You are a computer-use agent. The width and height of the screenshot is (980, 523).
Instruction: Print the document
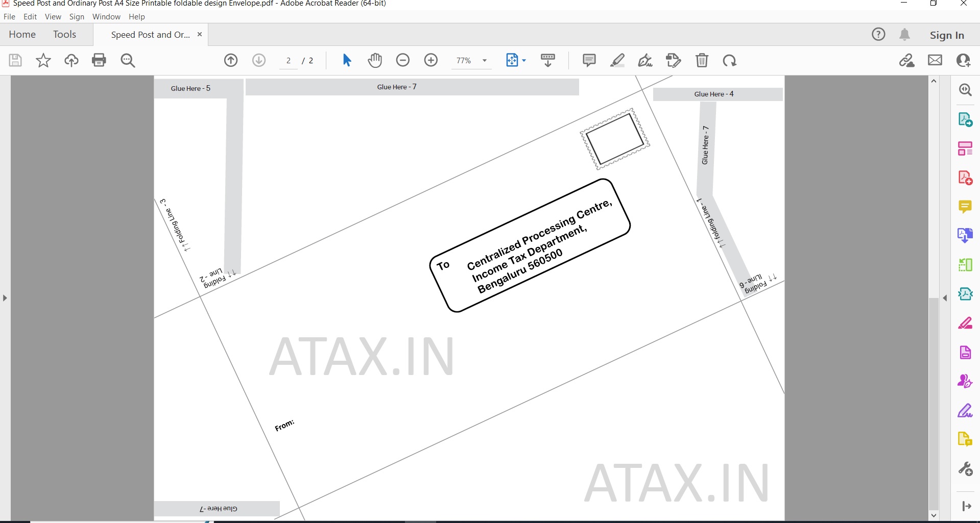99,60
